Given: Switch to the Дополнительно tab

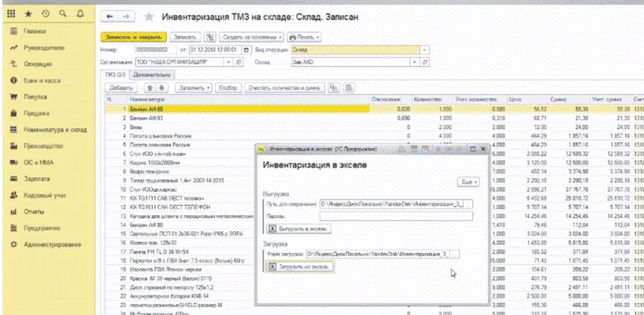Looking at the screenshot, I should coord(152,75).
